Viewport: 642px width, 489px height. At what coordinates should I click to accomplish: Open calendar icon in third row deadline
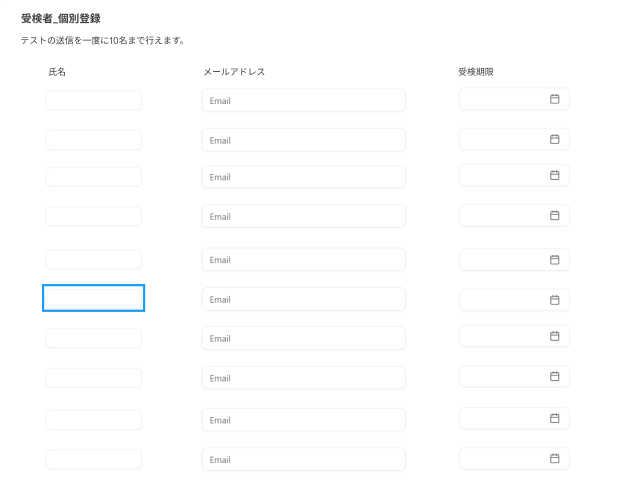[x=554, y=175]
